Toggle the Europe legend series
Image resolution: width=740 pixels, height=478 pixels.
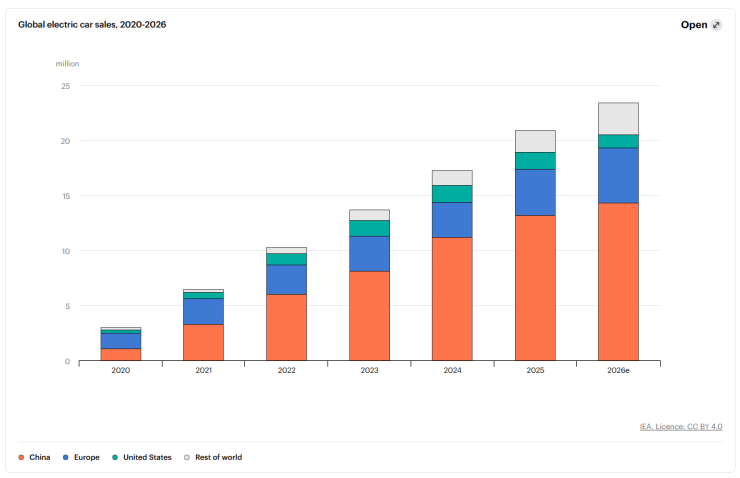click(81, 457)
